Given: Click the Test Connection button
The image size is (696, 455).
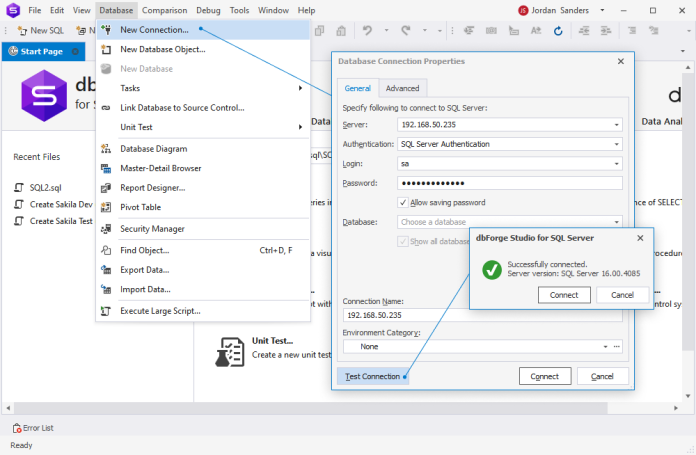Looking at the screenshot, I should 372,376.
